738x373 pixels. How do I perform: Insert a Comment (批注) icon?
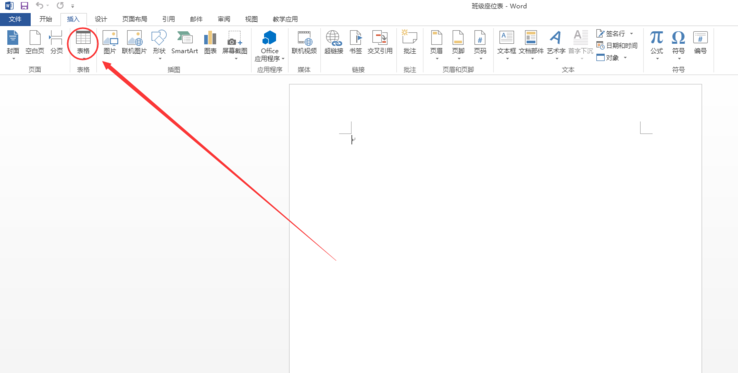[409, 43]
